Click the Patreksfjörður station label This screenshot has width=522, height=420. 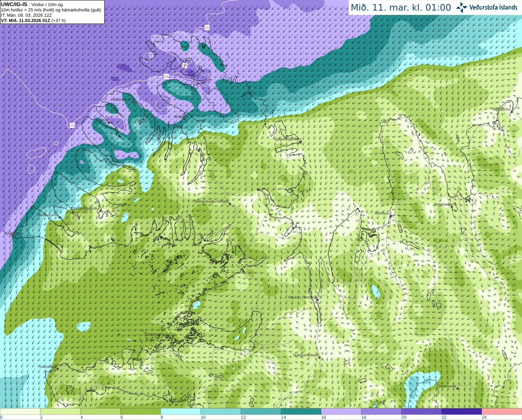coord(48,214)
